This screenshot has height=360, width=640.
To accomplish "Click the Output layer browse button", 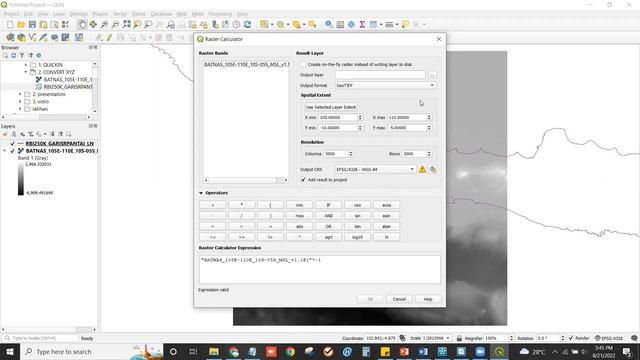I will click(432, 75).
